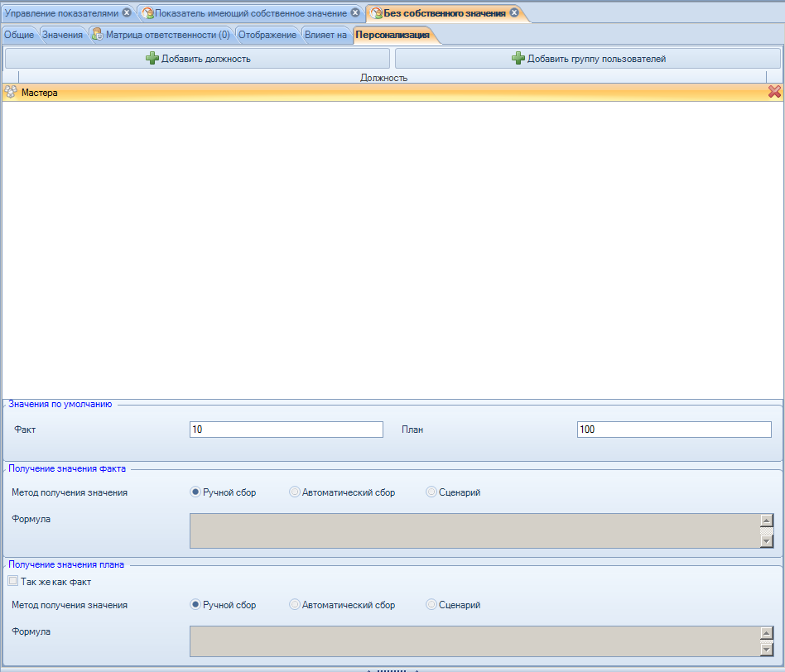Image resolution: width=785 pixels, height=672 pixels.
Task: Click green plus icon for Добавить группу пользователей
Action: coord(518,59)
